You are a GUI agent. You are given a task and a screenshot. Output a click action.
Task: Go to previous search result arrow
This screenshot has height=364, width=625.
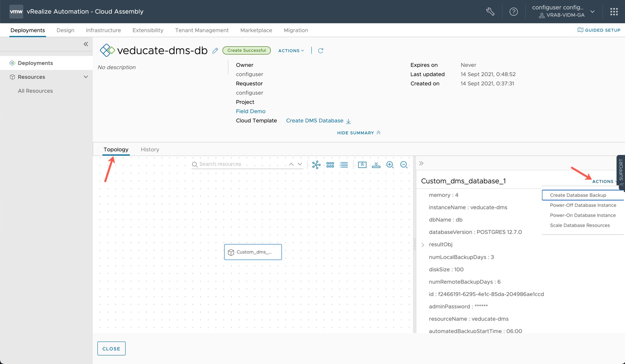pyautogui.click(x=291, y=164)
